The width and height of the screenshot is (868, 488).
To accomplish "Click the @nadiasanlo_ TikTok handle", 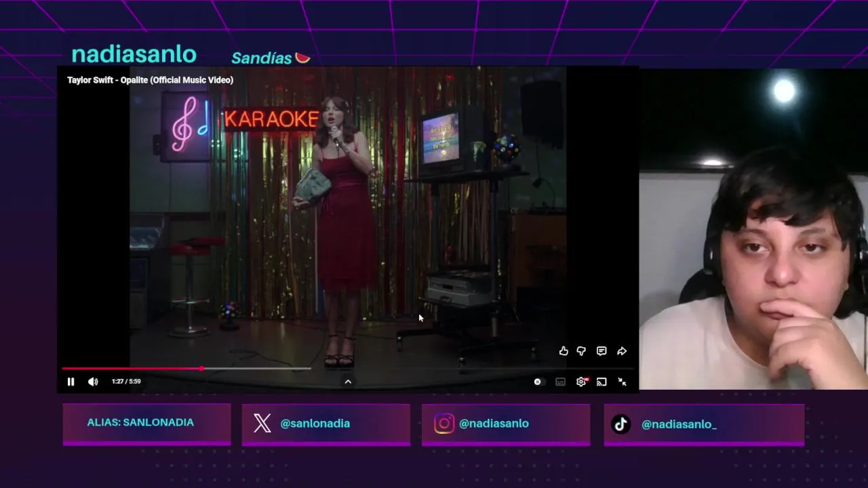I will [x=679, y=424].
